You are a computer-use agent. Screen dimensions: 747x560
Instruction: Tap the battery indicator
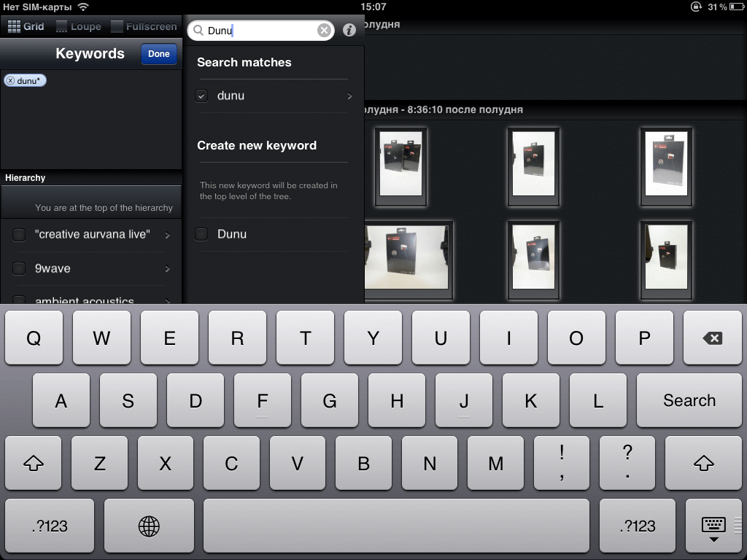736,7
